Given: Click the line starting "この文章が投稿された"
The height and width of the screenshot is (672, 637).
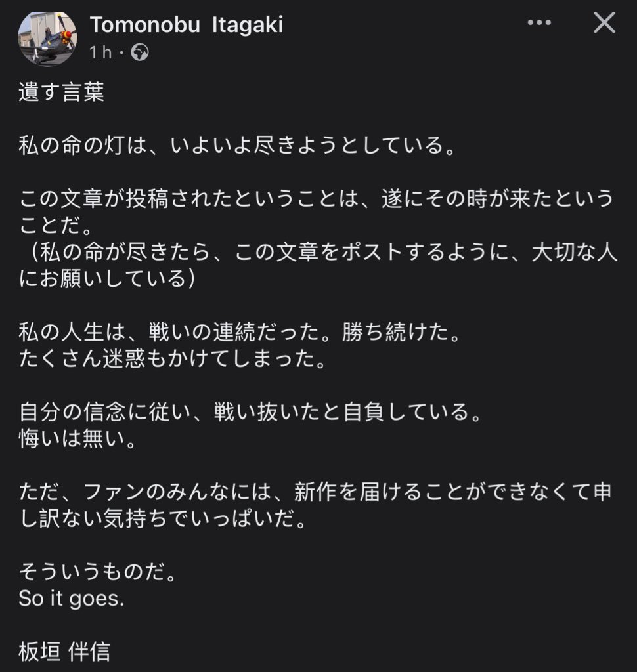Looking at the screenshot, I should [315, 199].
